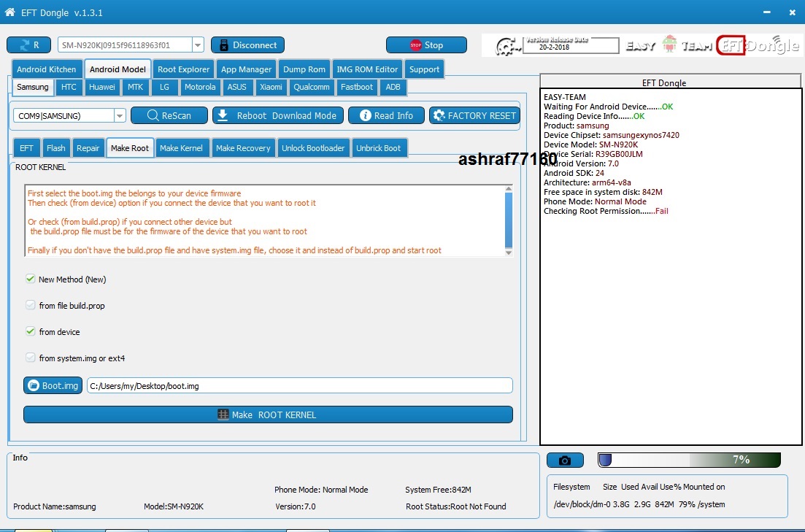Image resolution: width=805 pixels, height=532 pixels.
Task: Open the ADB tab
Action: pyautogui.click(x=393, y=87)
